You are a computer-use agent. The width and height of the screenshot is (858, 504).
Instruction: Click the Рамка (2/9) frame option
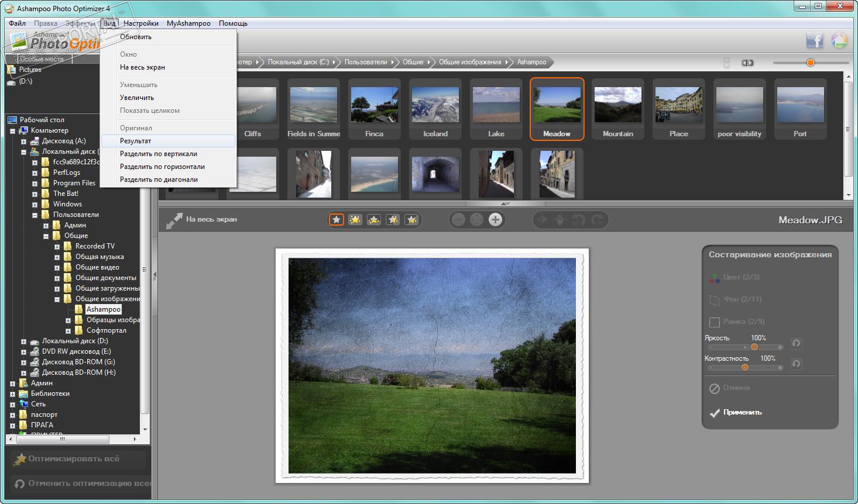(x=737, y=322)
